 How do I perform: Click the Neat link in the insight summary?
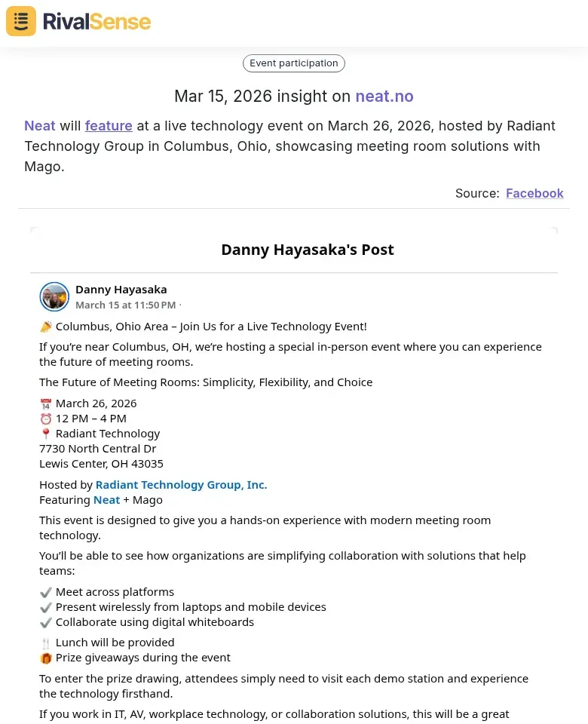click(39, 125)
